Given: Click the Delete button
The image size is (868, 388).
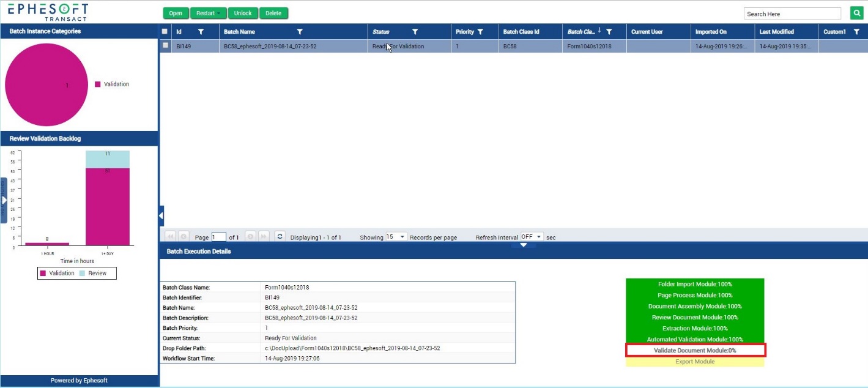Looking at the screenshot, I should coord(273,13).
